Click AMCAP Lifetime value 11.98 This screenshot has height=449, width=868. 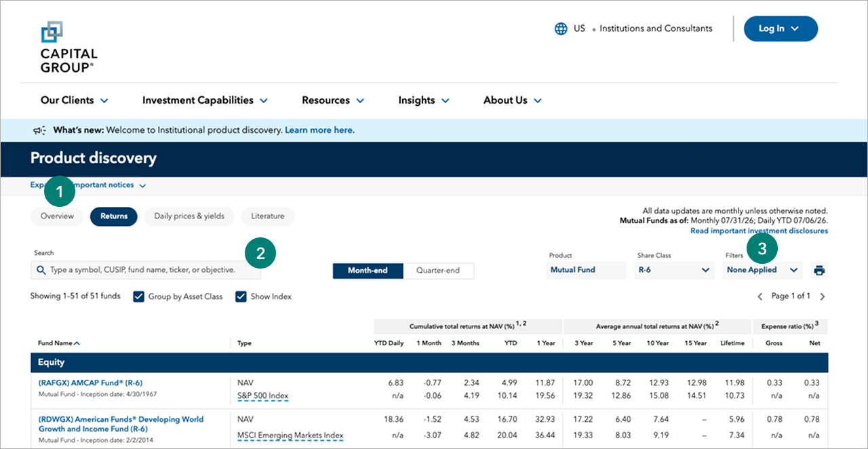(x=734, y=383)
